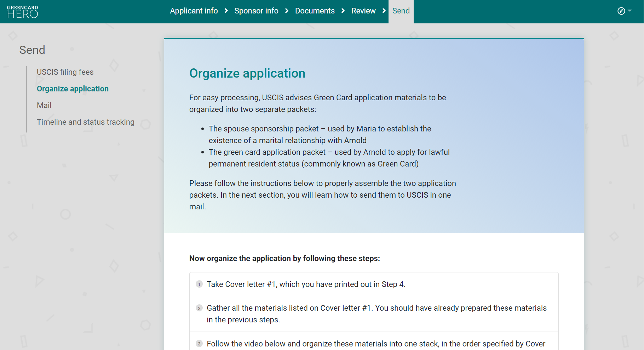Open the Mail section in sidebar

[44, 105]
